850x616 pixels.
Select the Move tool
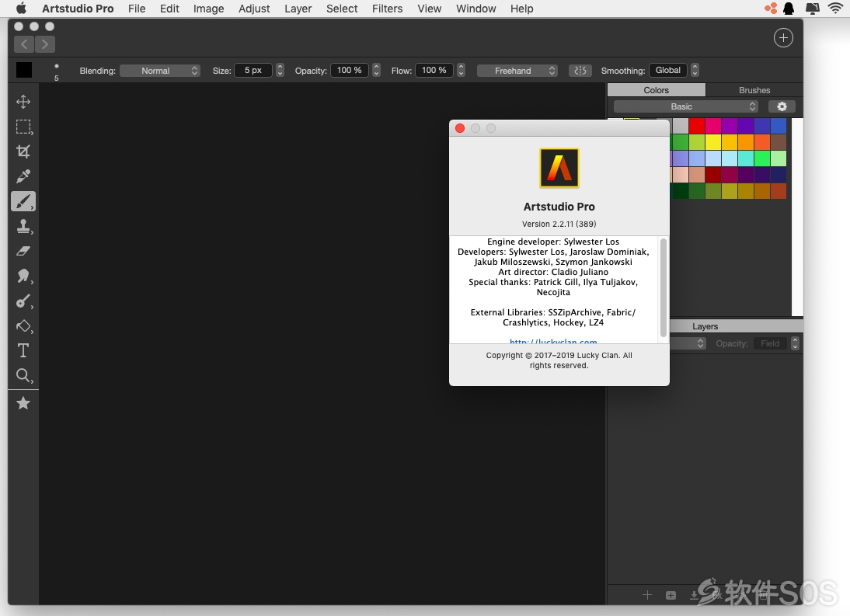23,102
